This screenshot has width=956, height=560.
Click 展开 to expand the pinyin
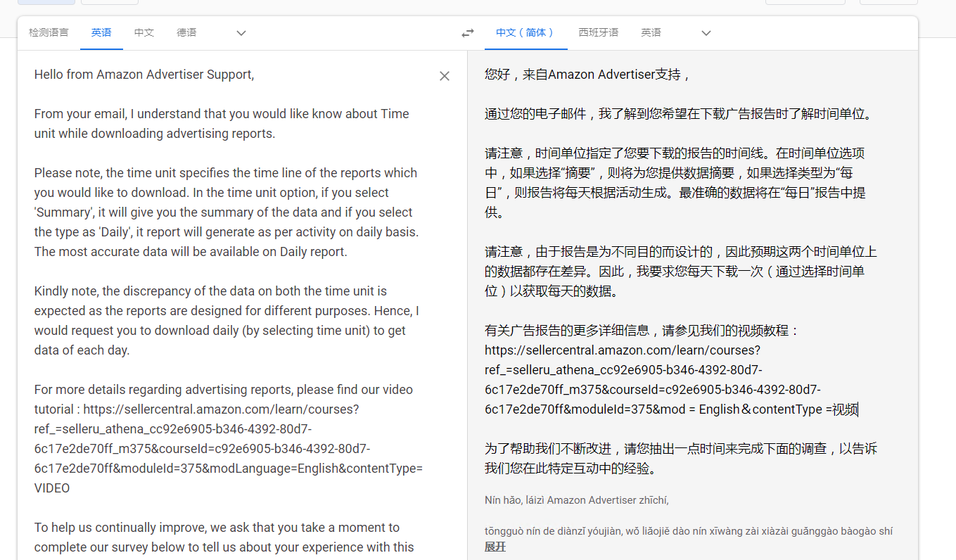pos(495,547)
